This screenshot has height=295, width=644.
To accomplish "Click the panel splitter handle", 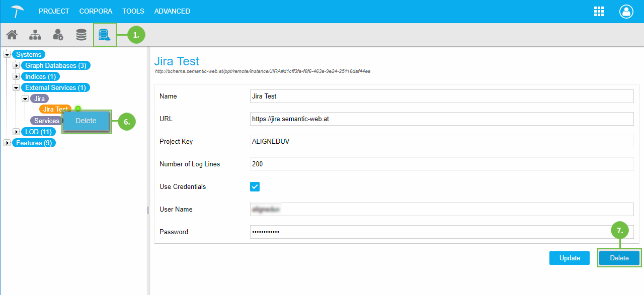I will (x=148, y=210).
